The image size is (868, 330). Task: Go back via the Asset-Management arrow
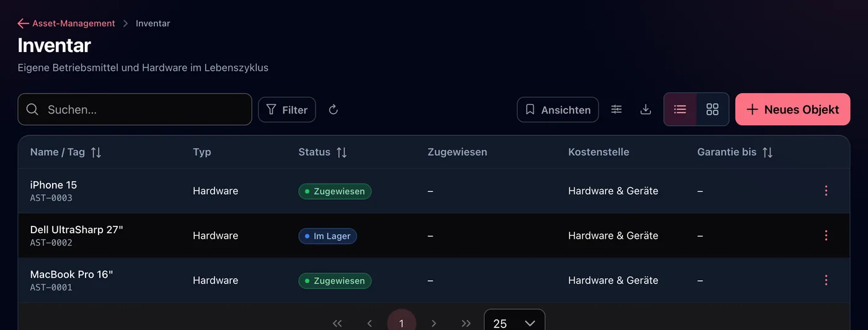pos(24,24)
